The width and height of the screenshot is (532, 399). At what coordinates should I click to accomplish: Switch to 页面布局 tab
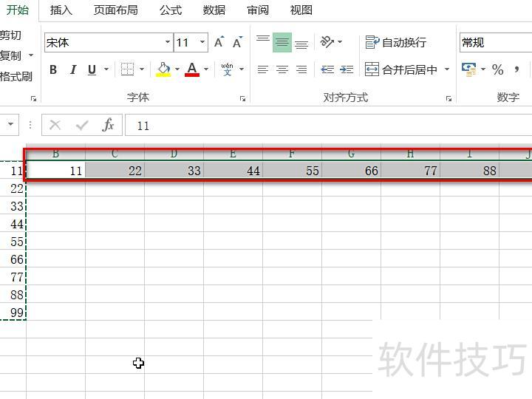click(116, 10)
